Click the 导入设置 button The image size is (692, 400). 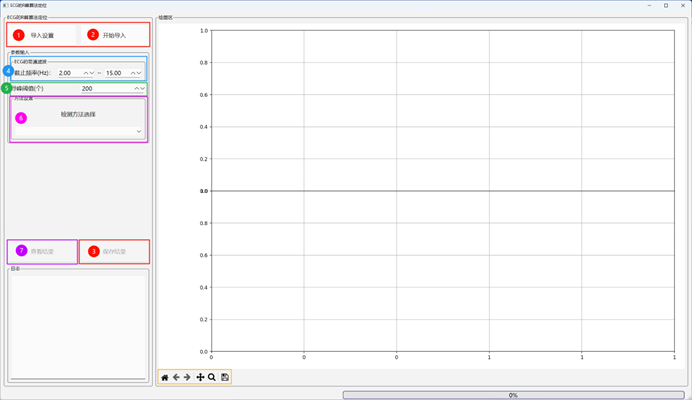[x=42, y=35]
